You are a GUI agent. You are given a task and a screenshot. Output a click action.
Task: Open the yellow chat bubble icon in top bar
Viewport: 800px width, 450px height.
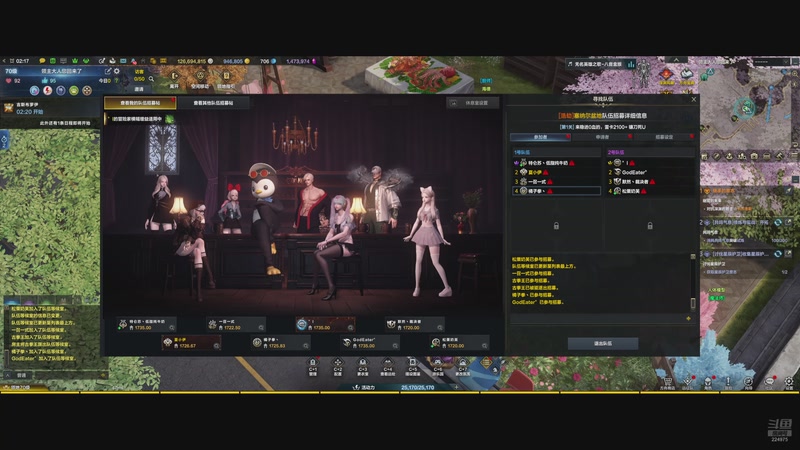[x=42, y=61]
